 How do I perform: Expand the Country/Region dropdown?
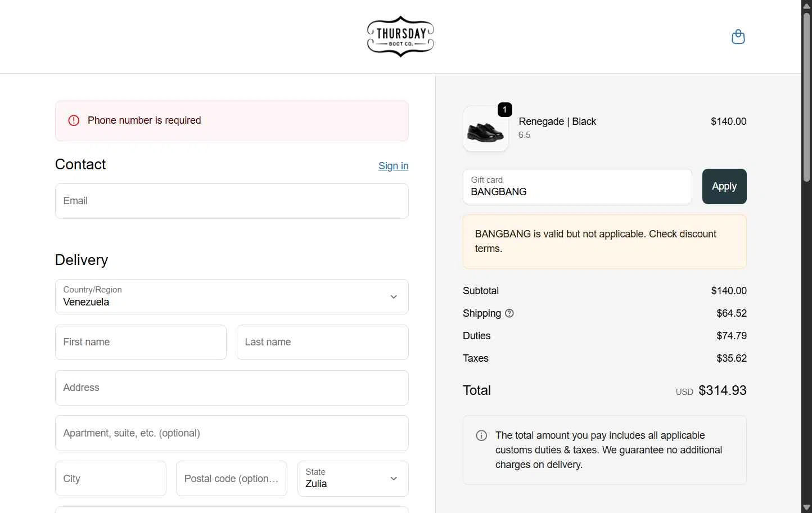pyautogui.click(x=232, y=297)
